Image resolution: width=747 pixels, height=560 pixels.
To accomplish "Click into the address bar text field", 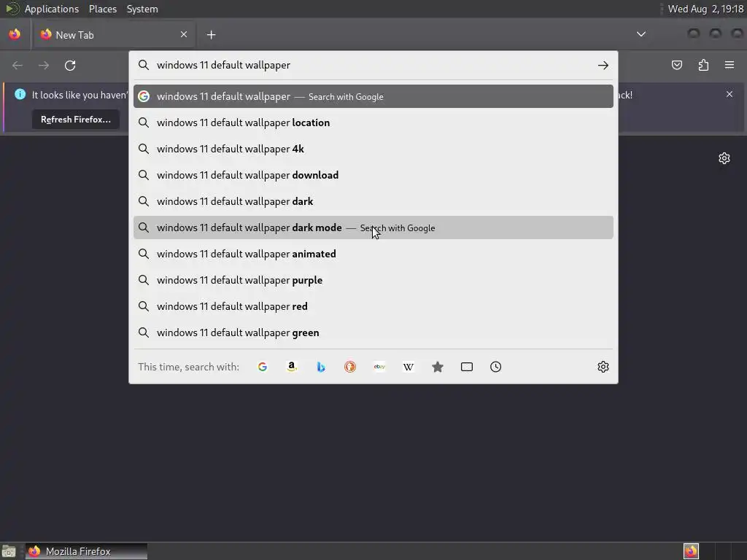I will [x=374, y=65].
